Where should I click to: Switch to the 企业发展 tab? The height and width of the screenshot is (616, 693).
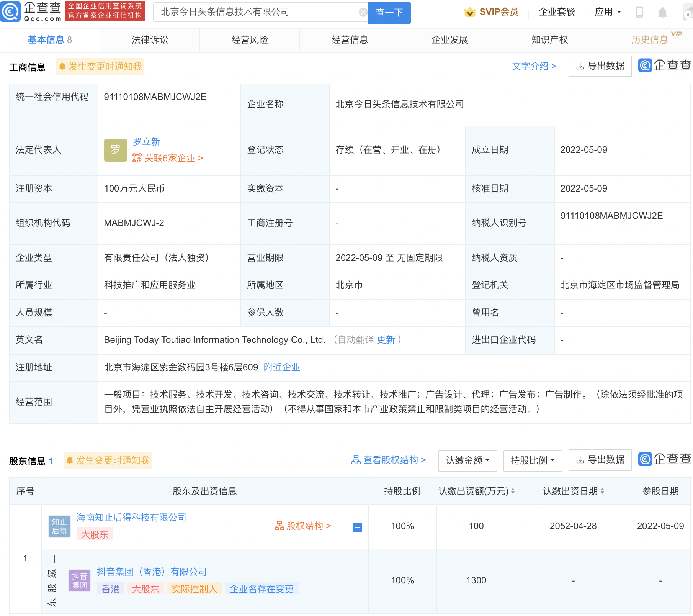click(x=449, y=40)
